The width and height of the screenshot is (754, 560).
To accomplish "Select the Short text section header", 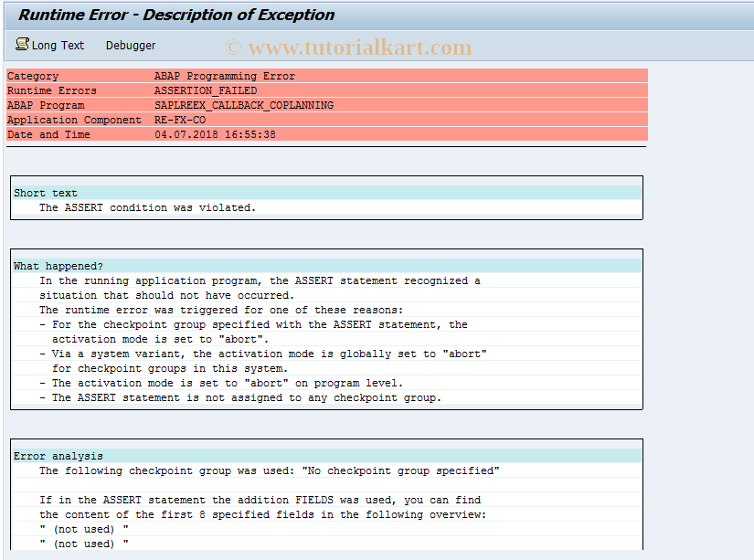I will tap(42, 193).
